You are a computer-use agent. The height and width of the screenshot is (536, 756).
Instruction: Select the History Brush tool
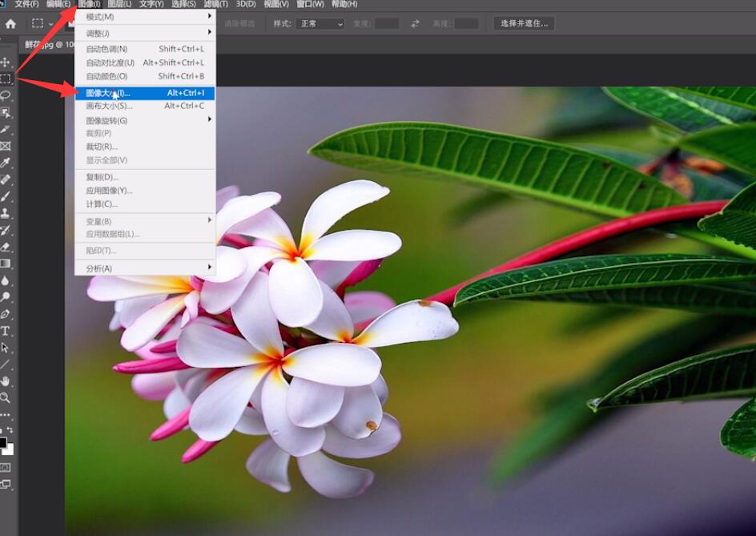6,230
